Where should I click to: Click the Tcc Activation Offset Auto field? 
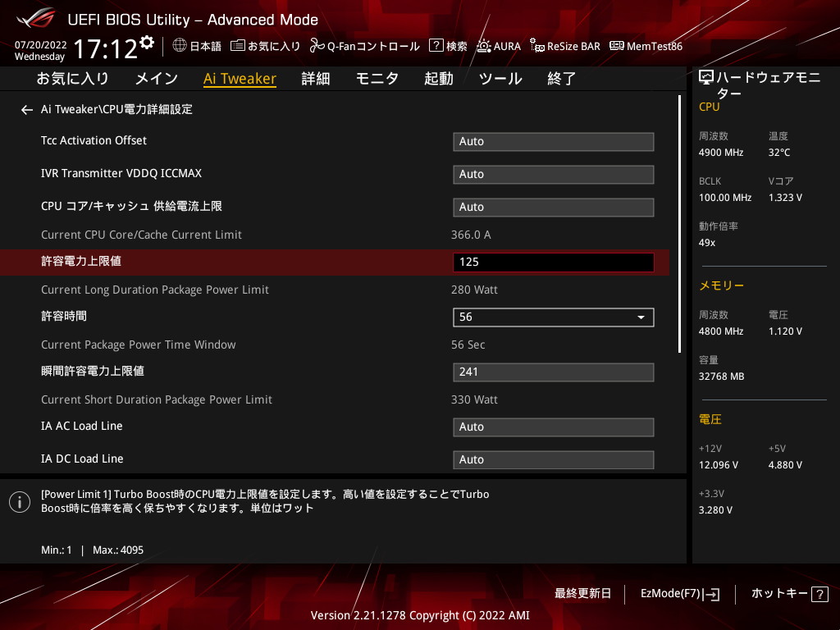point(554,141)
